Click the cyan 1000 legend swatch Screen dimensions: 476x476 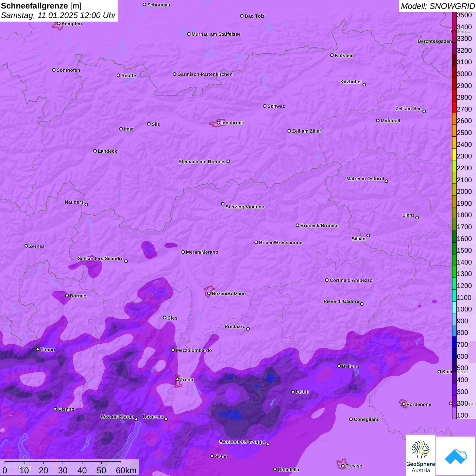point(454,307)
